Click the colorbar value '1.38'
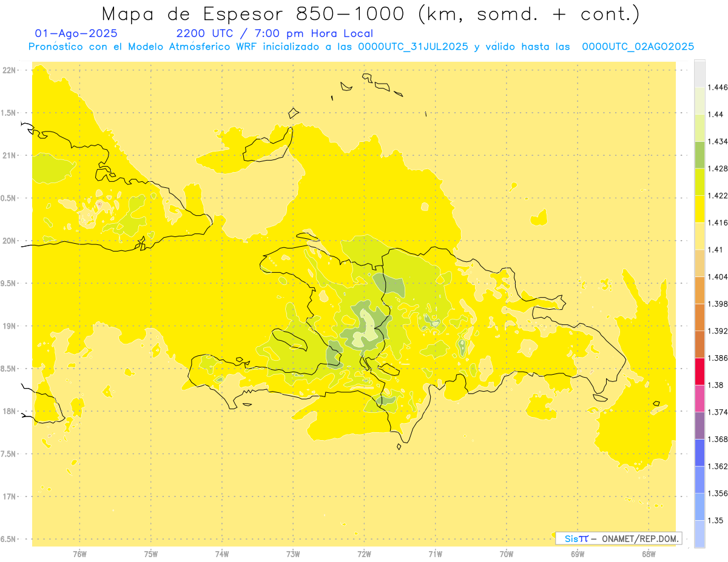This screenshot has height=562, width=728. (x=716, y=385)
